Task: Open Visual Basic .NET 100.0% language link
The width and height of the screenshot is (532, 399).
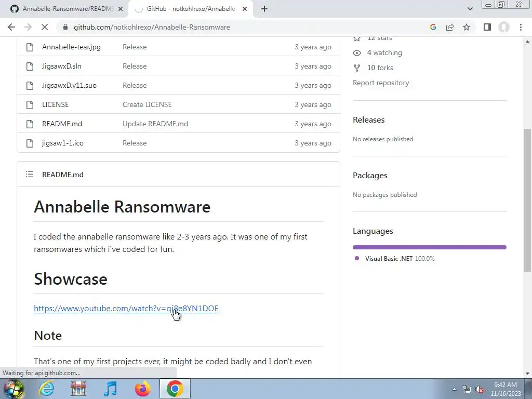Action: coord(400,259)
